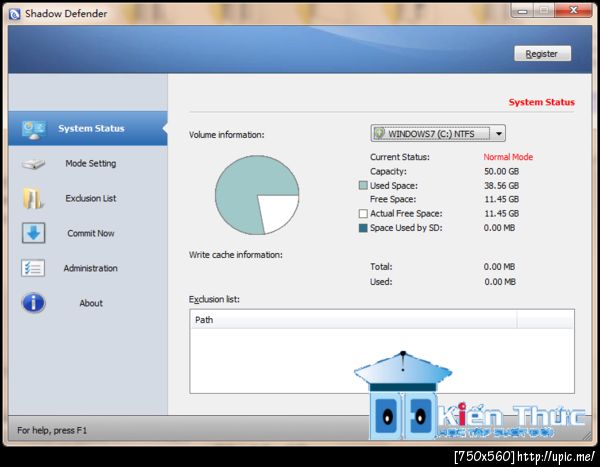Click the Used Space color swatch
This screenshot has width=600, height=467.
(363, 186)
